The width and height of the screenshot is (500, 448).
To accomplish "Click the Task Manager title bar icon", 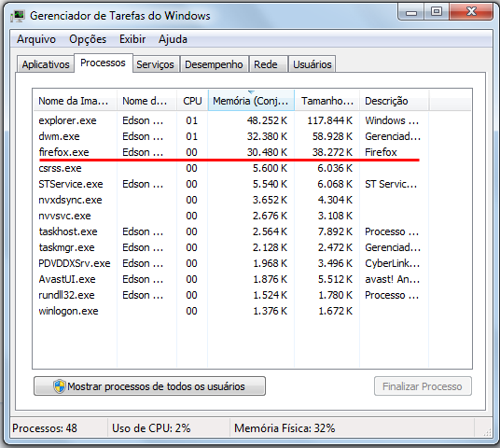I will 18,16.
